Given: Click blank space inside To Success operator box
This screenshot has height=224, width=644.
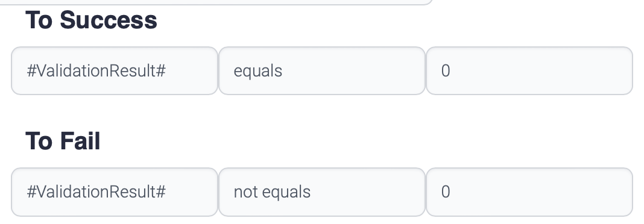Looking at the screenshot, I should point(358,71).
